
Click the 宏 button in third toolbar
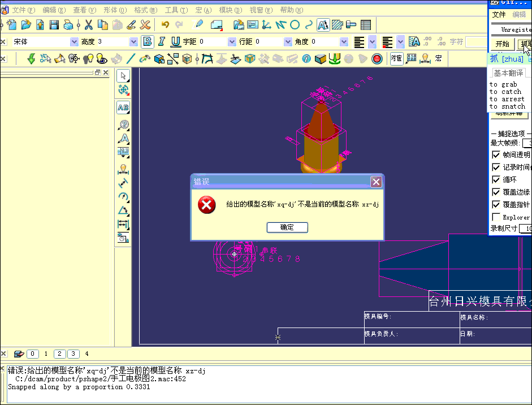tap(438, 59)
